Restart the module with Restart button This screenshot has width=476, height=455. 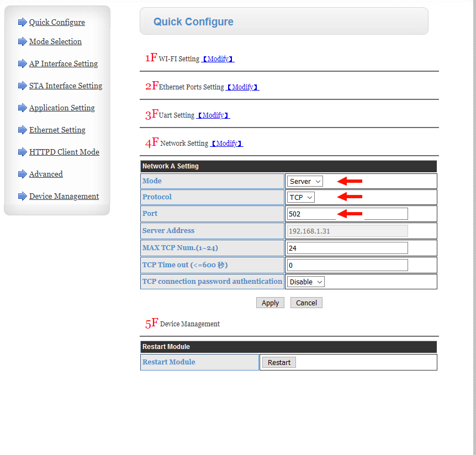[x=279, y=362]
